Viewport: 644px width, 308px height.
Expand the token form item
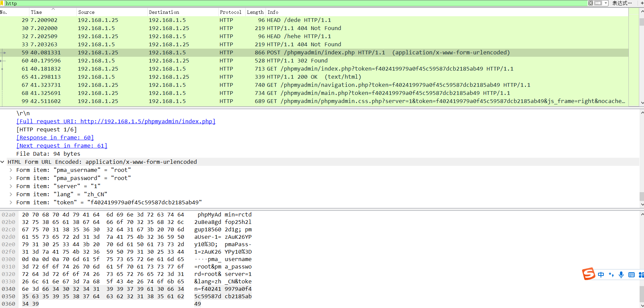coord(11,203)
